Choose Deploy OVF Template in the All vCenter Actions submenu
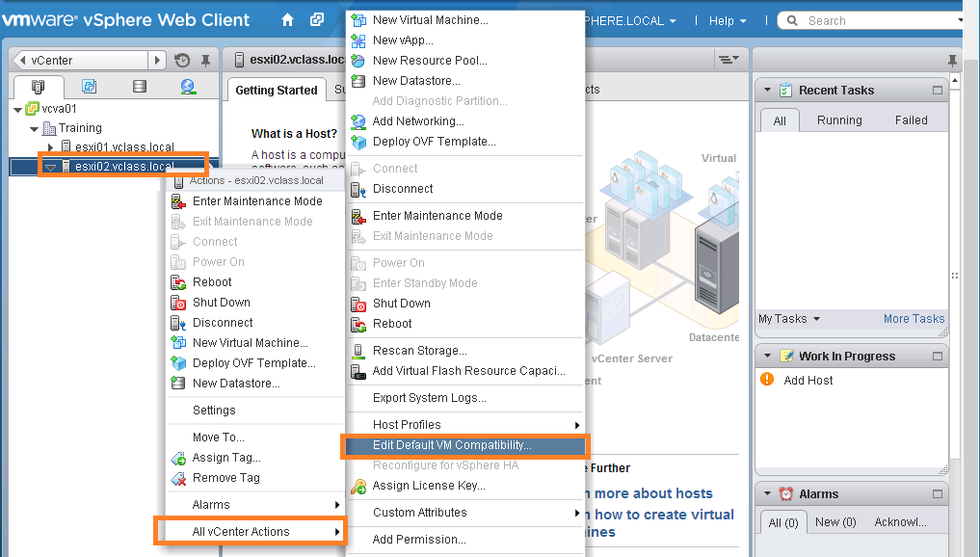Screen dimensions: 980x557 point(465,142)
